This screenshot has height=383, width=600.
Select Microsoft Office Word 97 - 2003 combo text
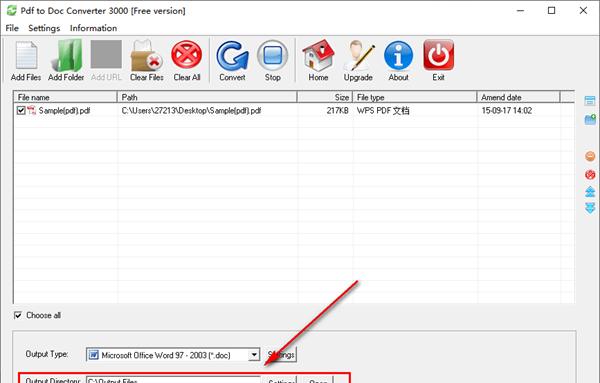(x=166, y=355)
